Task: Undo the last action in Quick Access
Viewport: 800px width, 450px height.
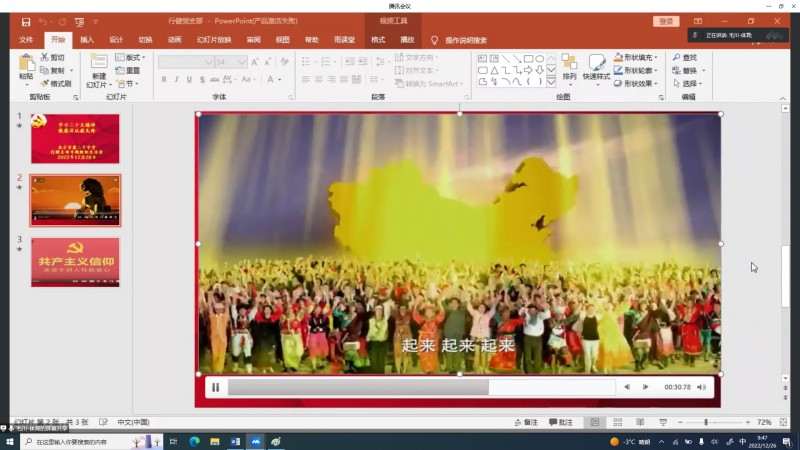Action: tap(42, 22)
